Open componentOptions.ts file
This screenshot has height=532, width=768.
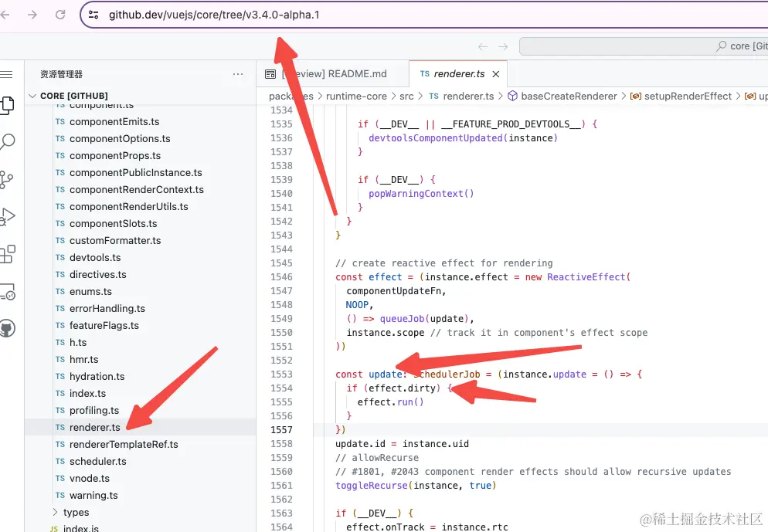click(x=120, y=139)
